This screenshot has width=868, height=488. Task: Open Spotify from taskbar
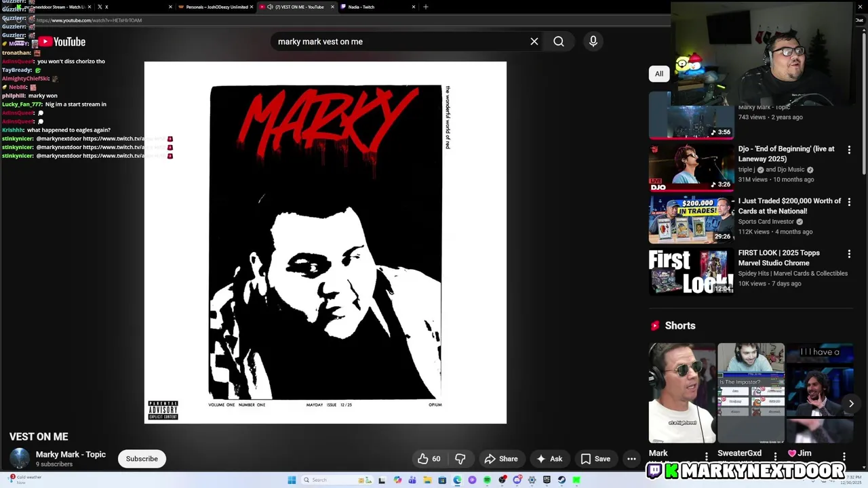click(x=487, y=480)
